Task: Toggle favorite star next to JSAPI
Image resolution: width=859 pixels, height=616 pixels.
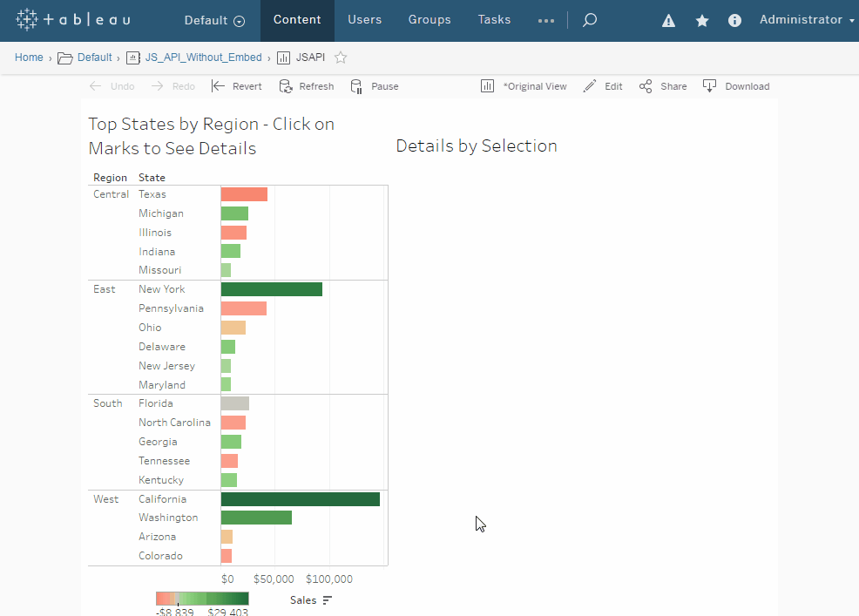Action: tap(341, 58)
